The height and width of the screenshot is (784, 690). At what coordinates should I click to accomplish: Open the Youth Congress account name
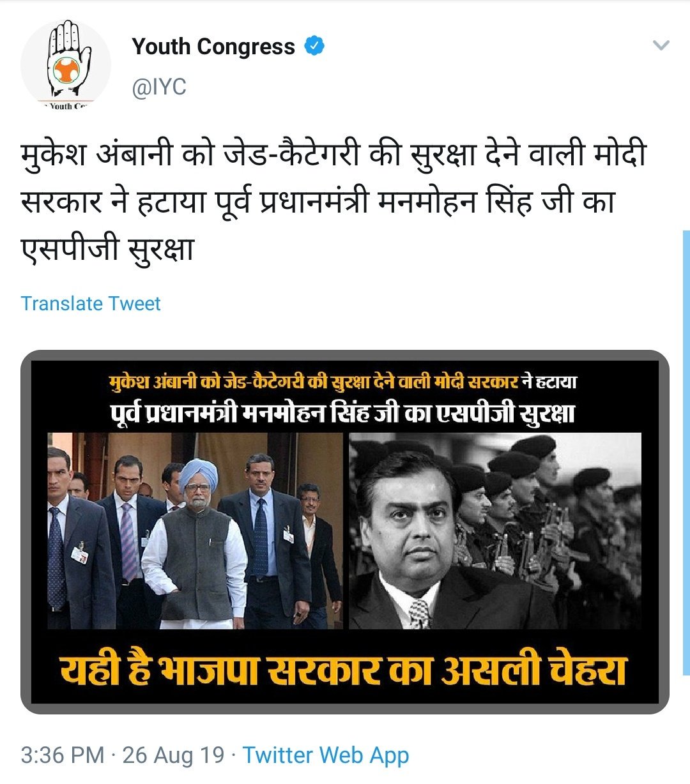[213, 47]
